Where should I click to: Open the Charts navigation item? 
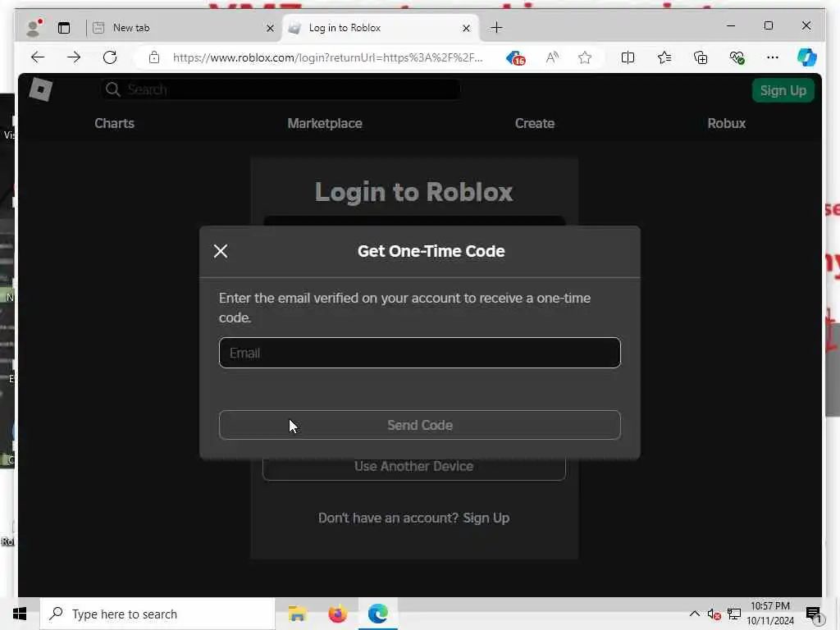coord(114,123)
